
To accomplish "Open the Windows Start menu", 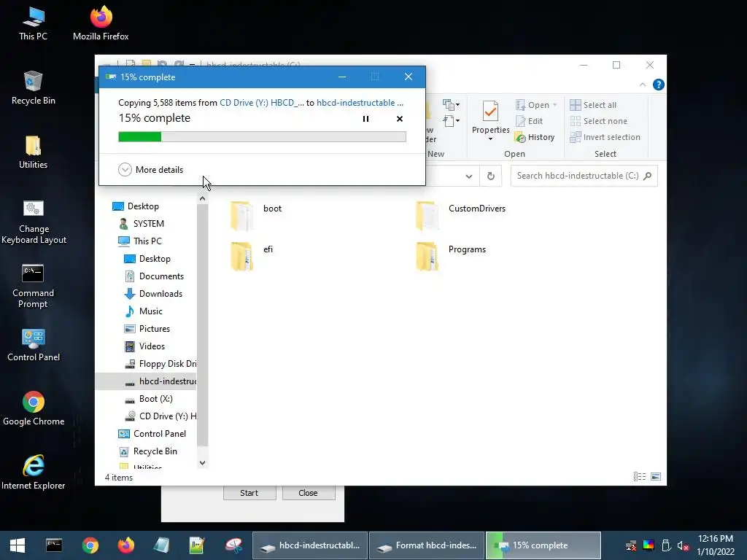I will 18,545.
